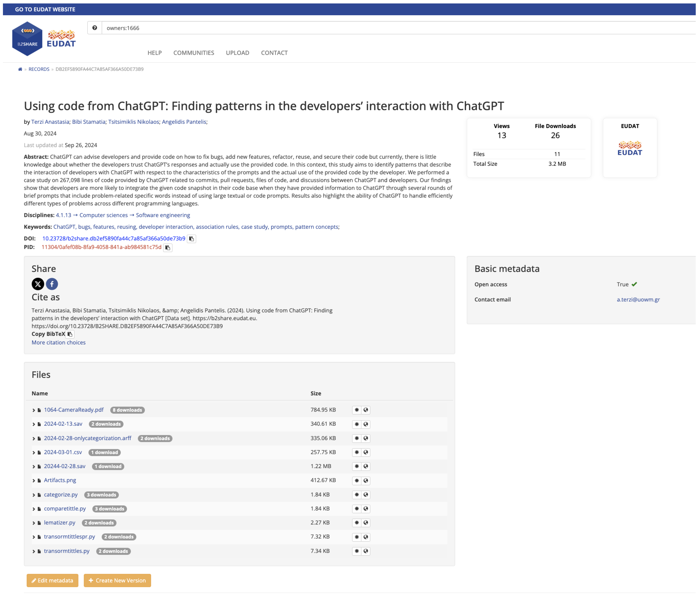Click globe icon for Artifacts.png row
The image size is (700, 596).
366,480
